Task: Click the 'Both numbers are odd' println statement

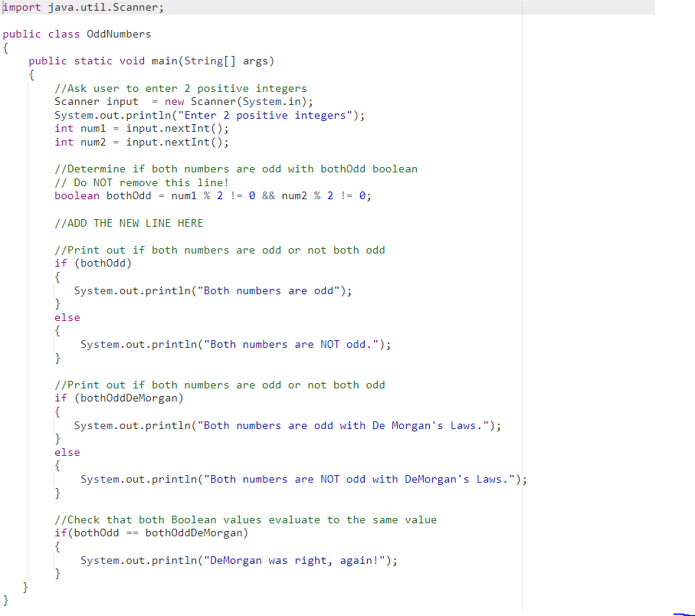Action: 211,290
